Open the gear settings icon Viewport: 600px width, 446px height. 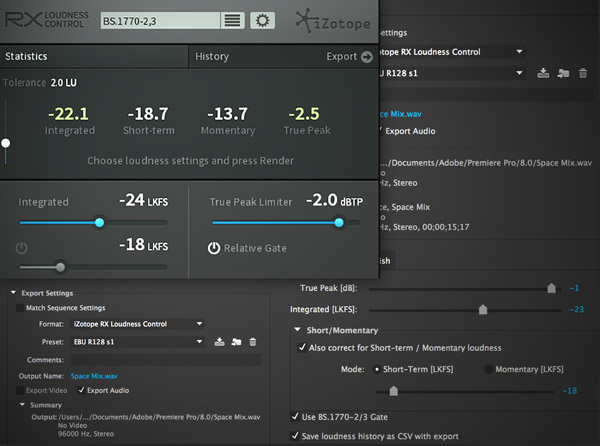262,21
